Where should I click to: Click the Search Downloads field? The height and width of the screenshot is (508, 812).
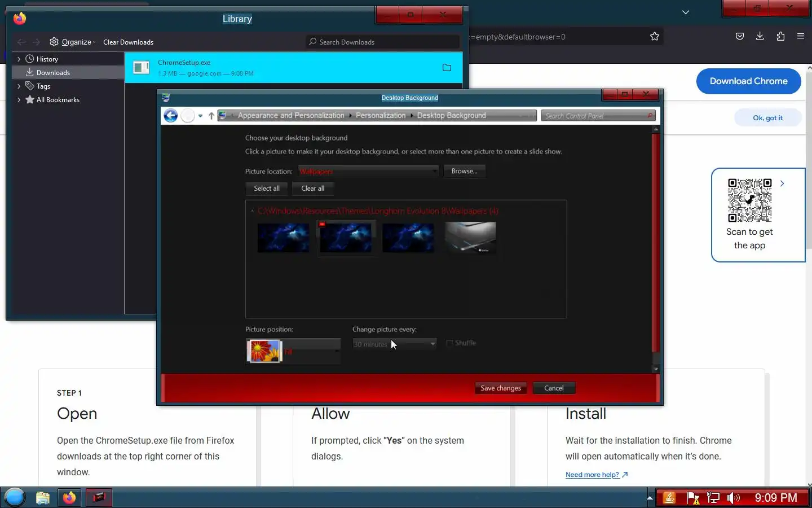(383, 42)
